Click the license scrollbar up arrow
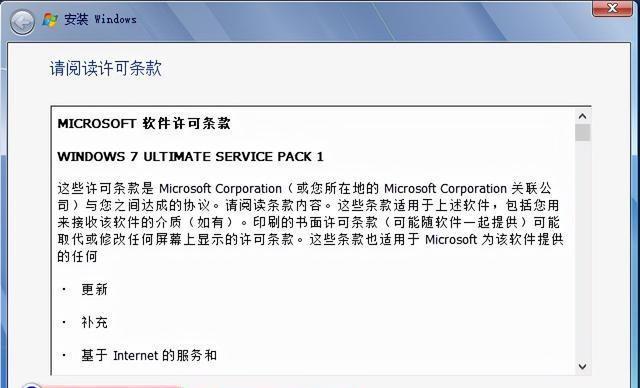Image resolution: width=640 pixels, height=388 pixels. tap(582, 116)
